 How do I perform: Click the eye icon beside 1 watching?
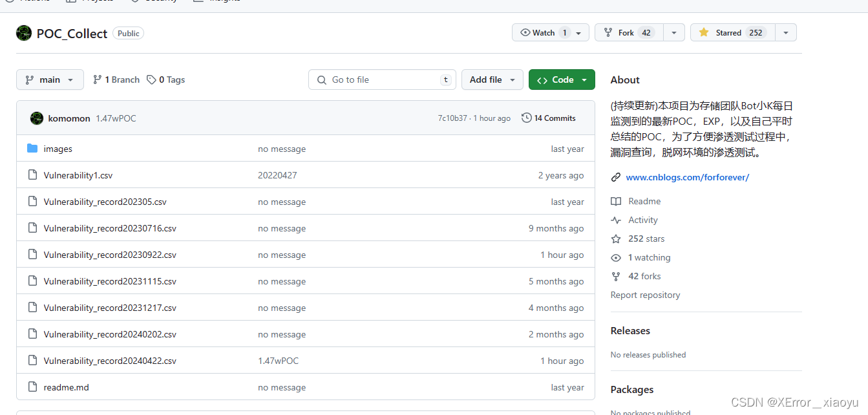(x=616, y=257)
